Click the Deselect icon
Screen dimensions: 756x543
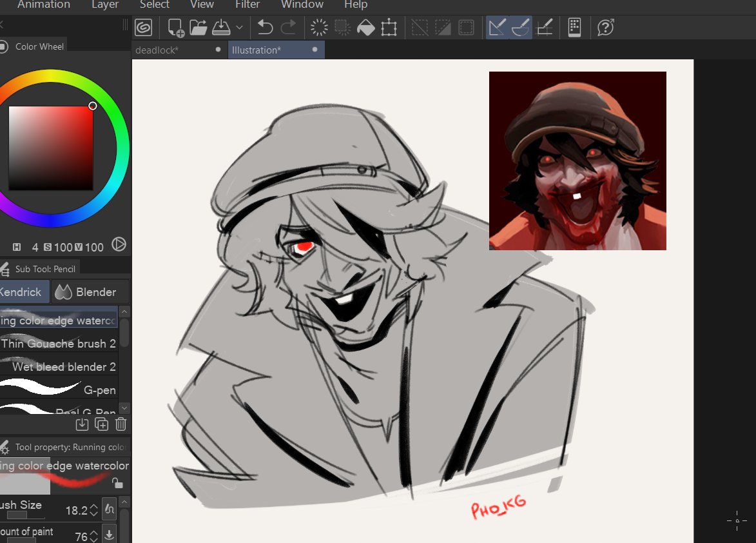pos(420,28)
